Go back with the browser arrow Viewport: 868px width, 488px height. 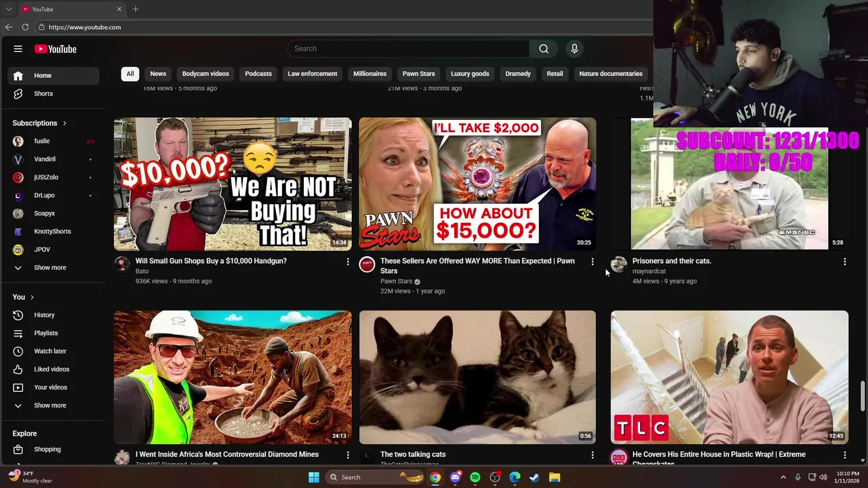9,27
